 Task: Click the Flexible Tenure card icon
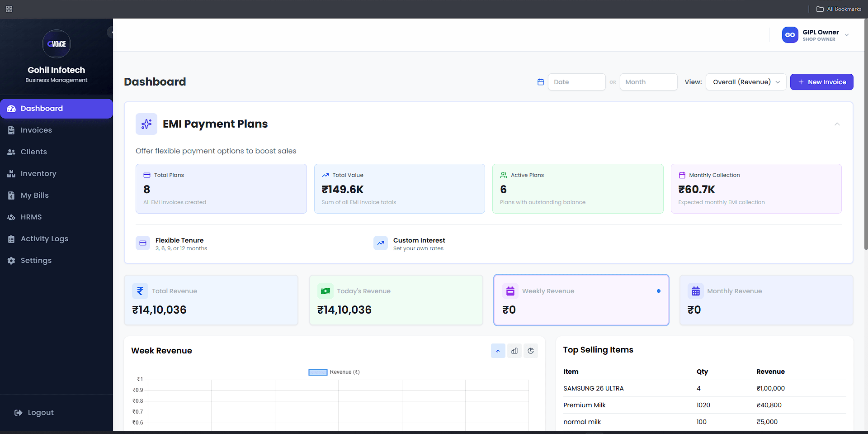click(x=143, y=243)
